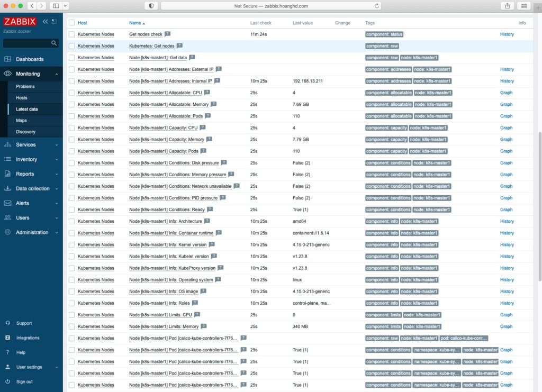
Task: Open the Hosts submenu item
Action: 21,98
